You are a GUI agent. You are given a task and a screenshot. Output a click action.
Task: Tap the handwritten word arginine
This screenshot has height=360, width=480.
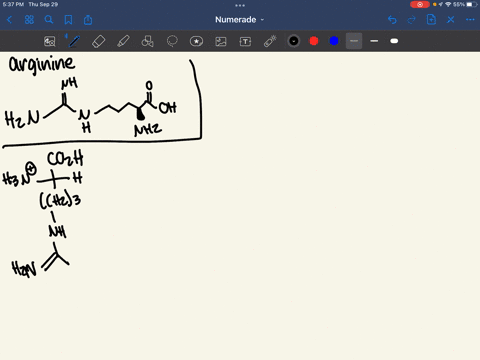coord(42,64)
